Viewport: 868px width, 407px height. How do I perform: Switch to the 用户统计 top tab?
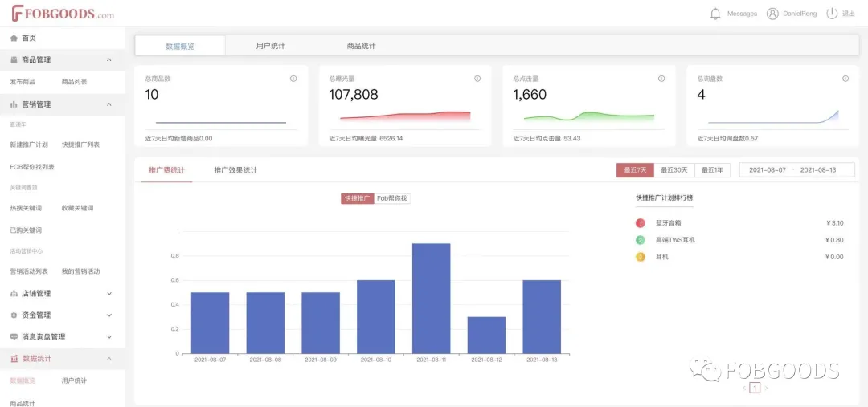(x=270, y=46)
